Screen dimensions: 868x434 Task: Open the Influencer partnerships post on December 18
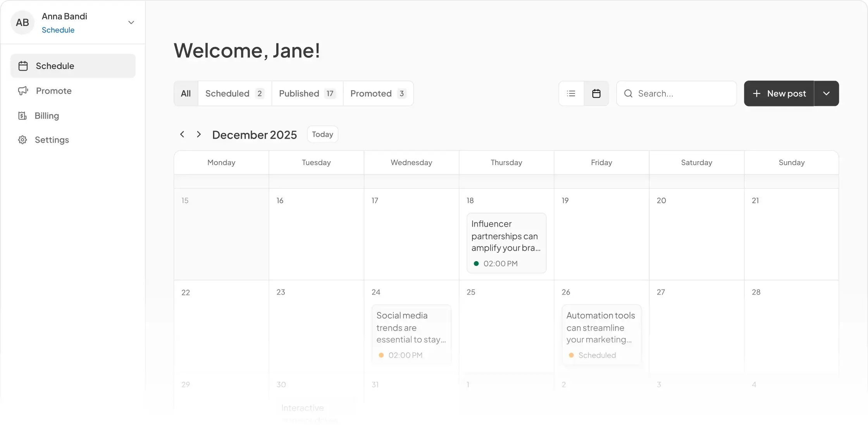coord(506,243)
